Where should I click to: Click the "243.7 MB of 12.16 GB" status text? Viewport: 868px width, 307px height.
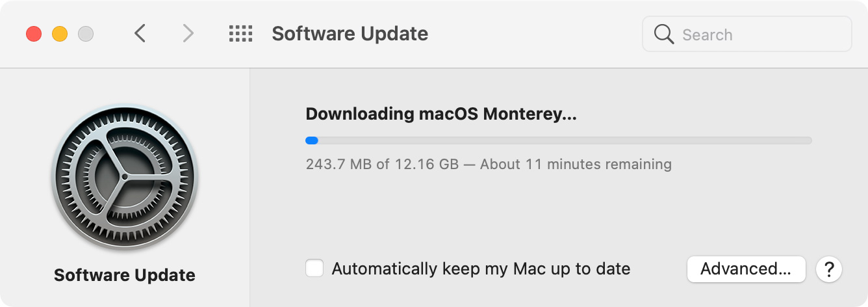click(382, 164)
